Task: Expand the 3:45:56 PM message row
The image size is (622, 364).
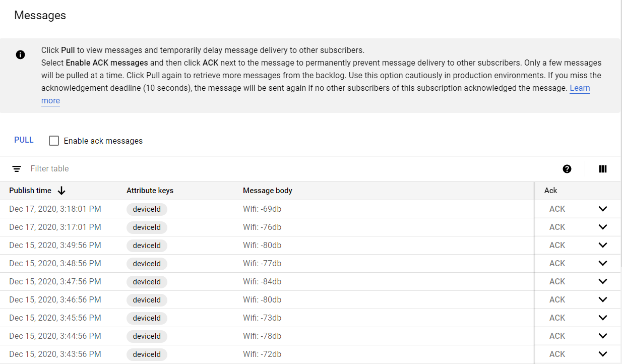Action: pyautogui.click(x=603, y=318)
